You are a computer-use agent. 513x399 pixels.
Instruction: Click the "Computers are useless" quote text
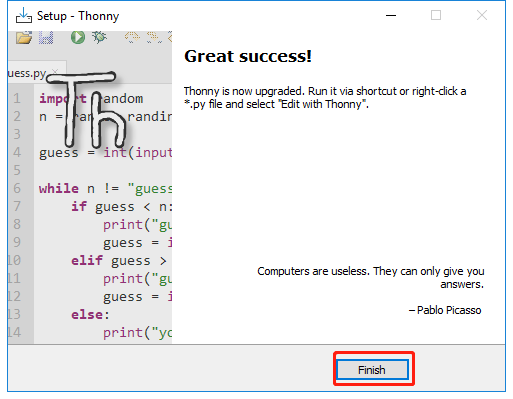[371, 277]
